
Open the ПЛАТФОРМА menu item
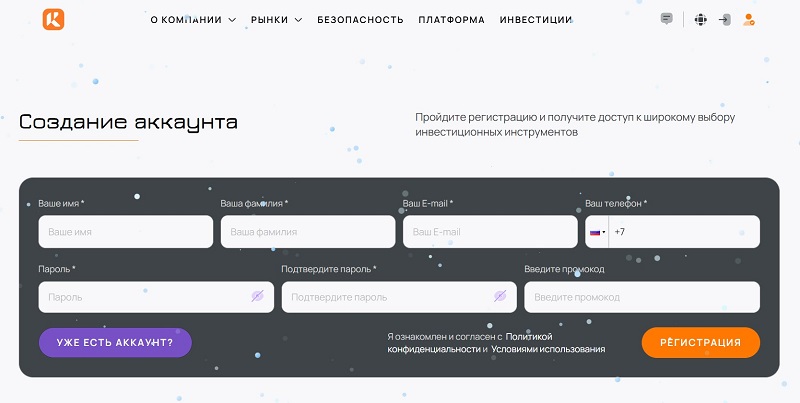tap(452, 20)
